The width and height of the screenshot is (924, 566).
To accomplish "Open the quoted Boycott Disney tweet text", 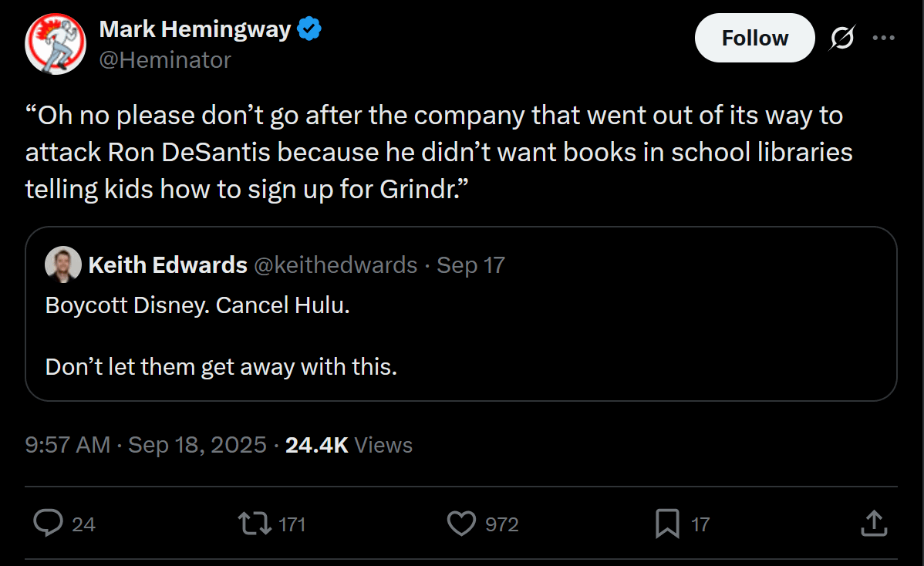I will pyautogui.click(x=221, y=336).
